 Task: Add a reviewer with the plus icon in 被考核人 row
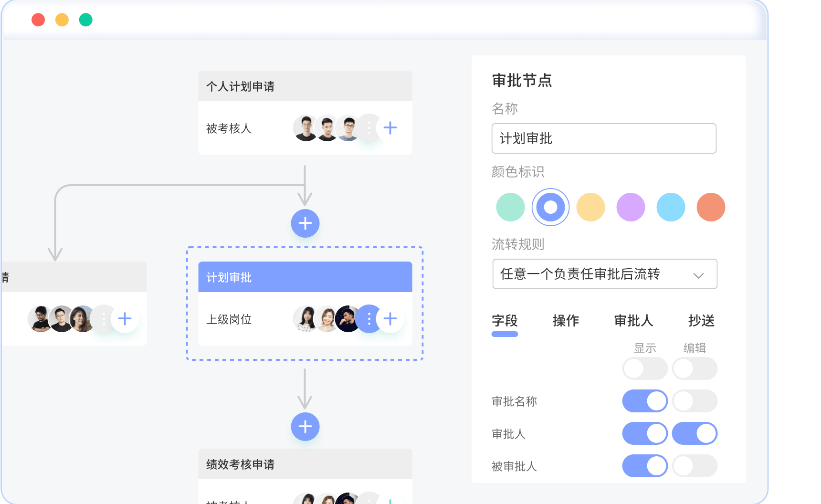(x=390, y=128)
